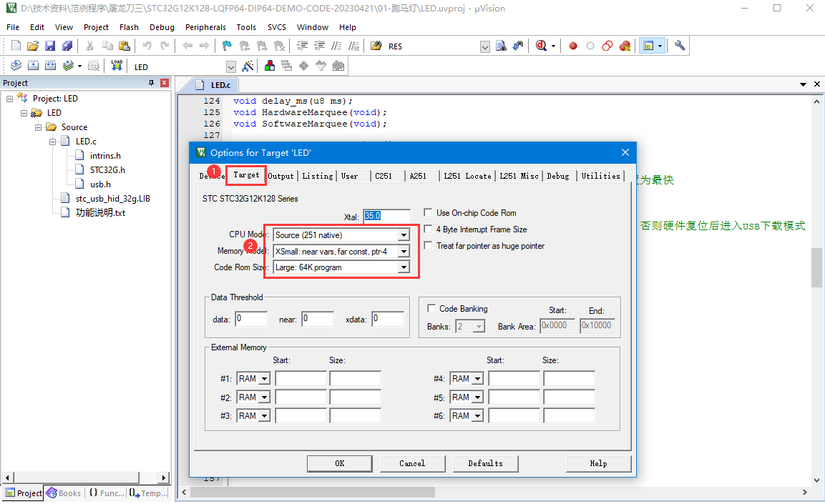Open Manage Project Items colored blocks icon
This screenshot has width=825, height=504.
pyautogui.click(x=269, y=66)
